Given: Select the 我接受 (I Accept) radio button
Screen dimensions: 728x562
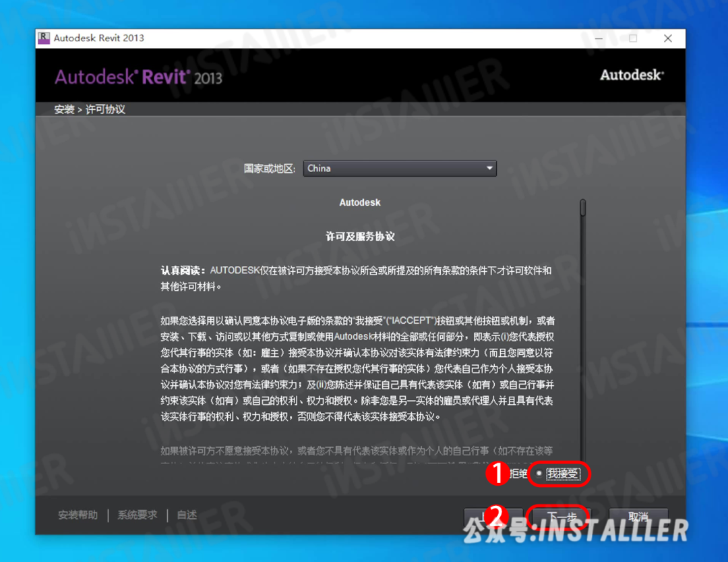Looking at the screenshot, I should [539, 474].
